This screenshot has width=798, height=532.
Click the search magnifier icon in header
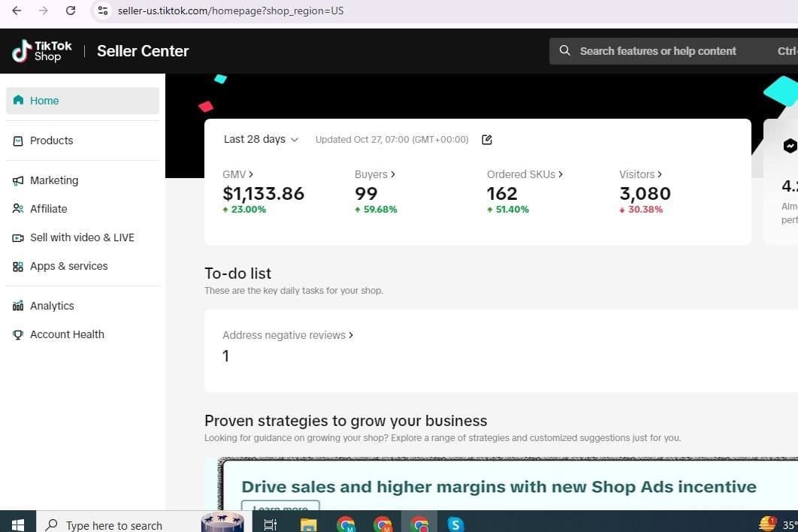[x=565, y=51]
